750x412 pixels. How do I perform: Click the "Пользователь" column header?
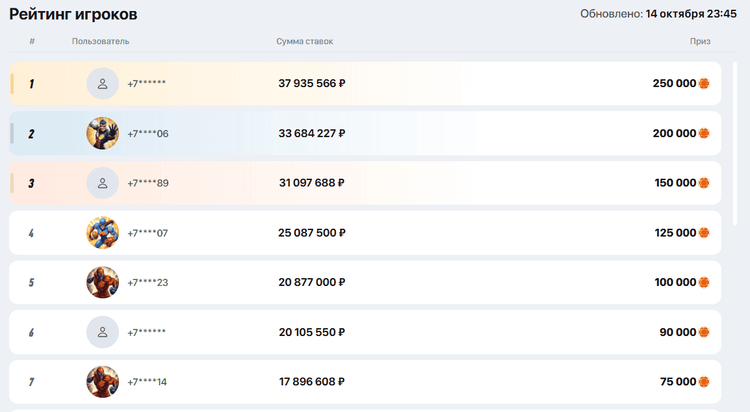[x=101, y=41]
